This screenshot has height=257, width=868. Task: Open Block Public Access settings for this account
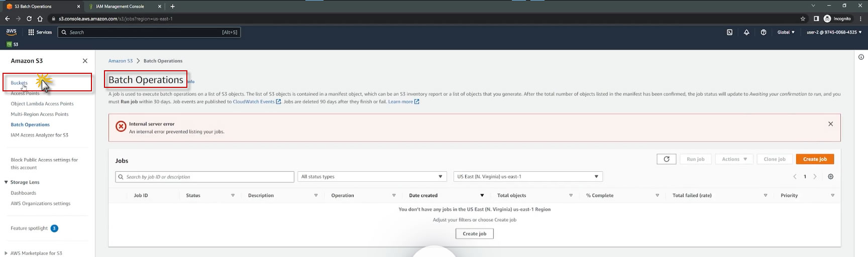coord(44,164)
